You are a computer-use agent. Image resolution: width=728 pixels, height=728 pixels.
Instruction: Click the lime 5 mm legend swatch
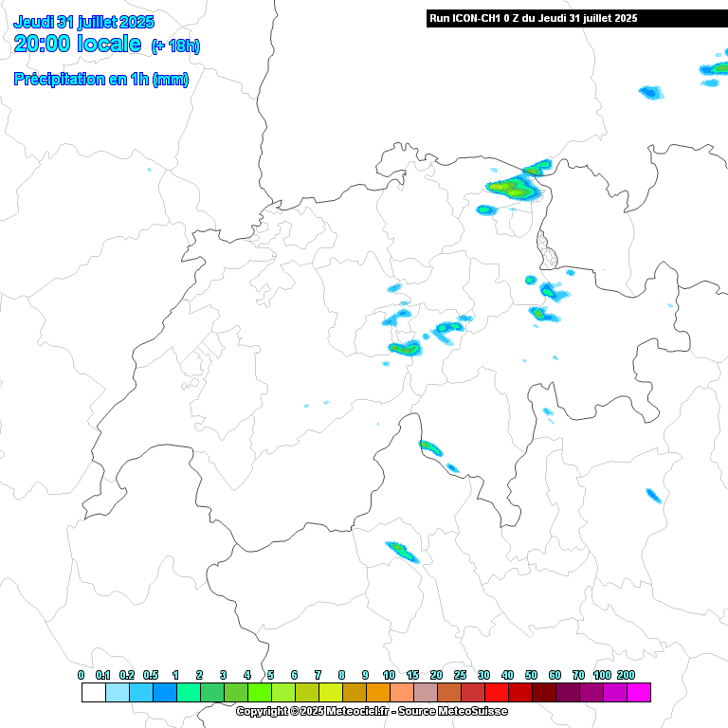click(283, 692)
